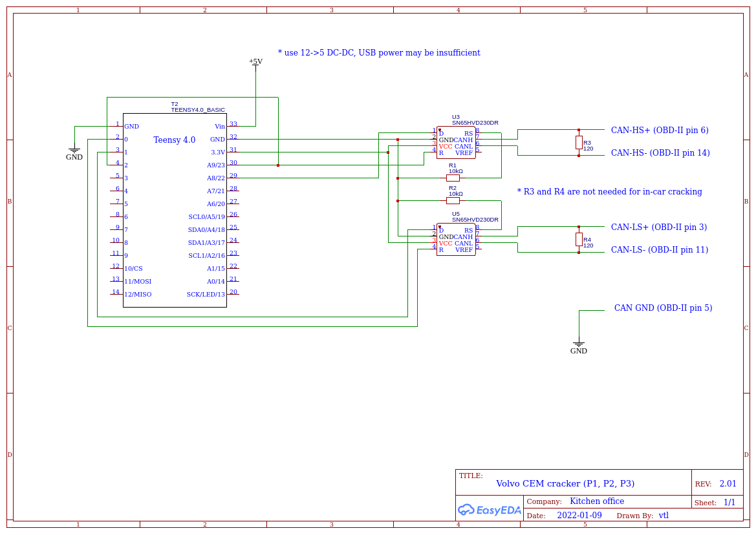Image resolution: width=756 pixels, height=535 pixels.
Task: Select the GND symbol below CAN GND label
Action: pos(579,344)
